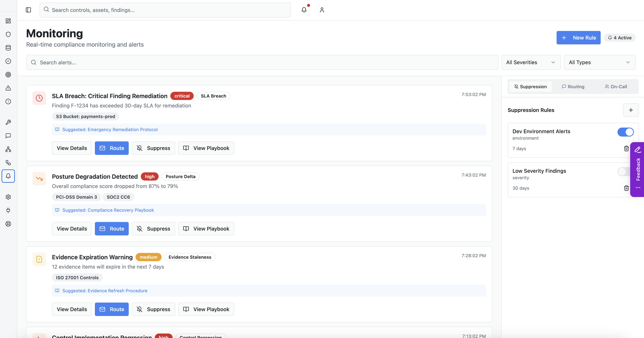Open the database icon in sidebar
The image size is (644, 338).
point(8,48)
